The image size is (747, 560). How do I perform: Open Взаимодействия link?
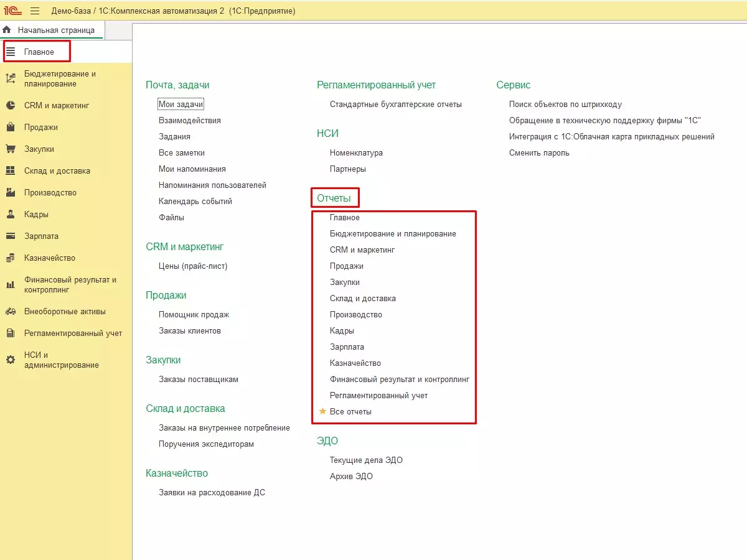[190, 121]
